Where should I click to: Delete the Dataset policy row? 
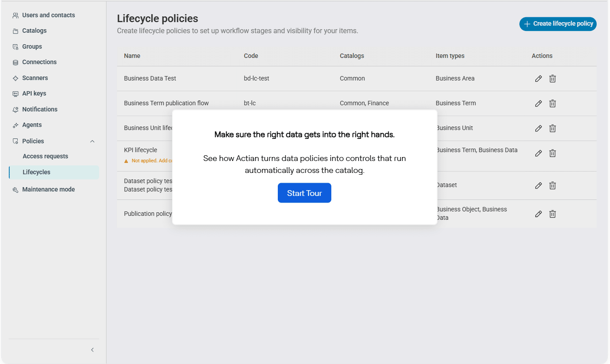pyautogui.click(x=552, y=186)
